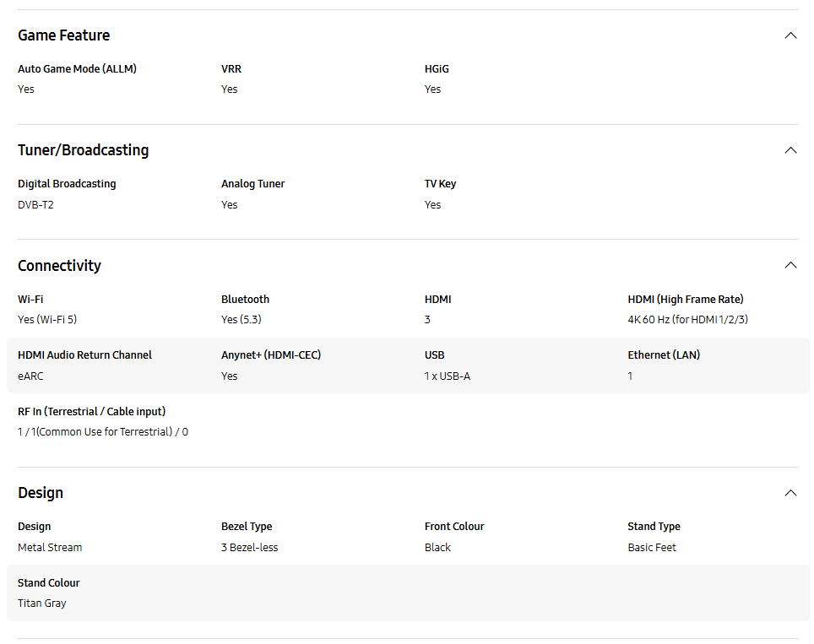Click the RF In (Terrestrial / Cable input) label
The width and height of the screenshot is (814, 644).
tap(91, 412)
